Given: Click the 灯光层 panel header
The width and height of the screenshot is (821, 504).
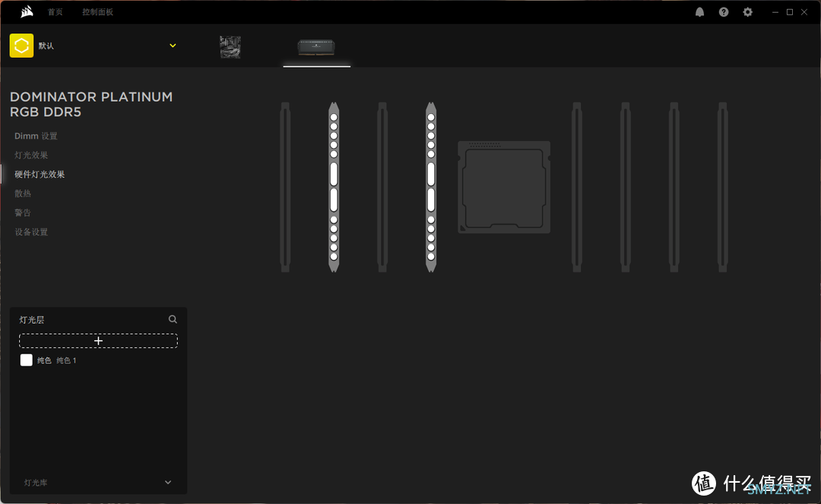Looking at the screenshot, I should 31,320.
